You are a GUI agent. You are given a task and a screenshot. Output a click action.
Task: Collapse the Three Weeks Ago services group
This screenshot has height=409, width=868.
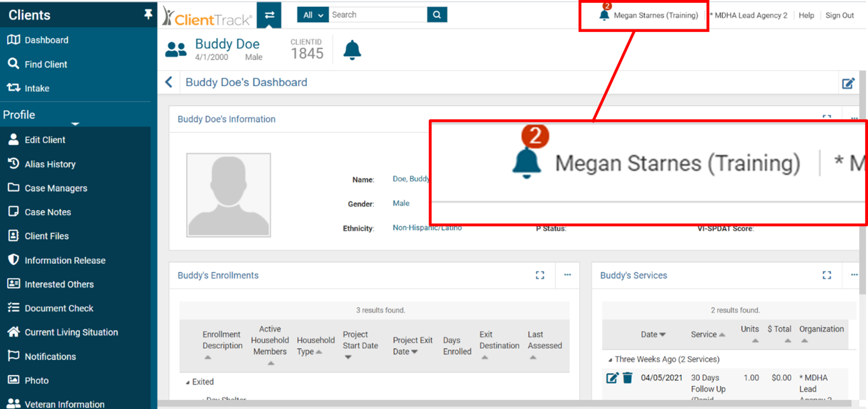tap(610, 360)
